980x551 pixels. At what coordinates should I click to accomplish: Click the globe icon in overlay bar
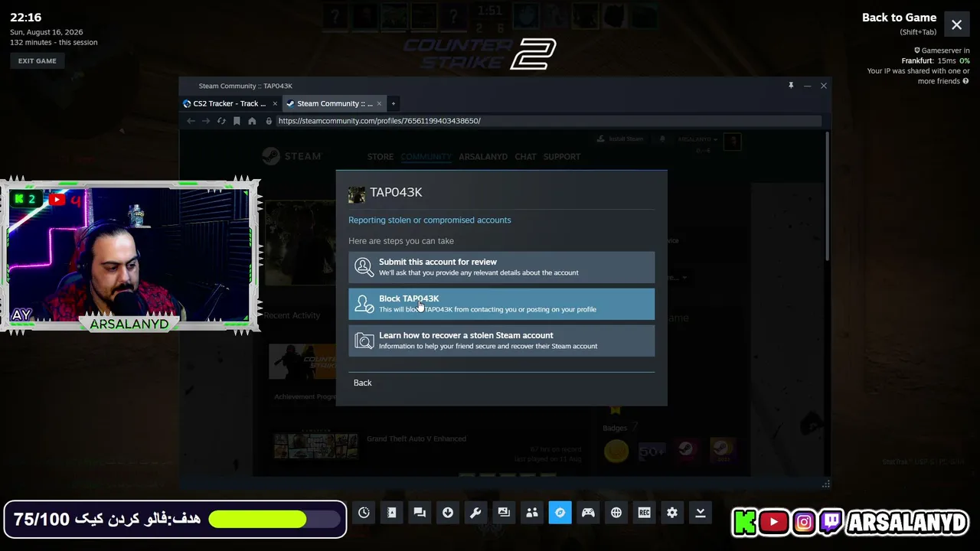[616, 513]
